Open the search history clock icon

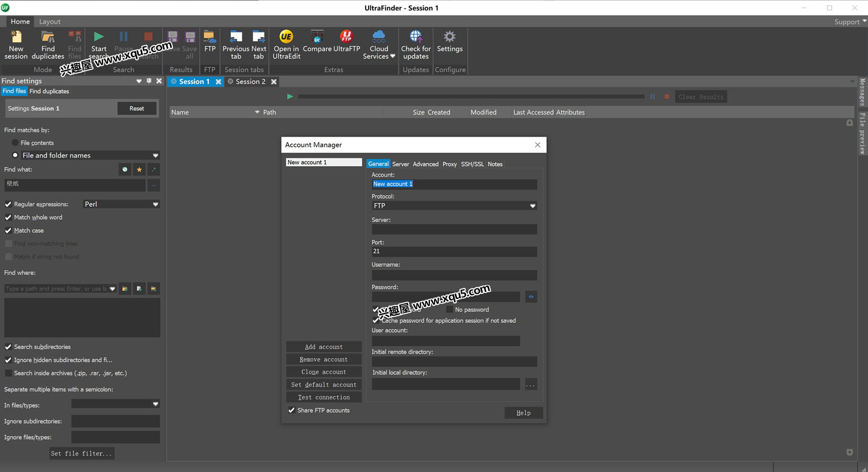pyautogui.click(x=124, y=169)
